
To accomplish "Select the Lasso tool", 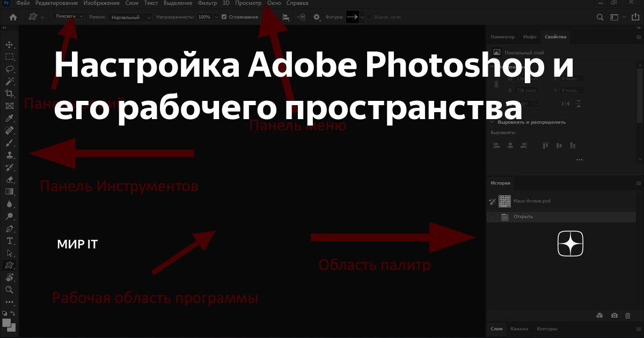I will [x=9, y=69].
